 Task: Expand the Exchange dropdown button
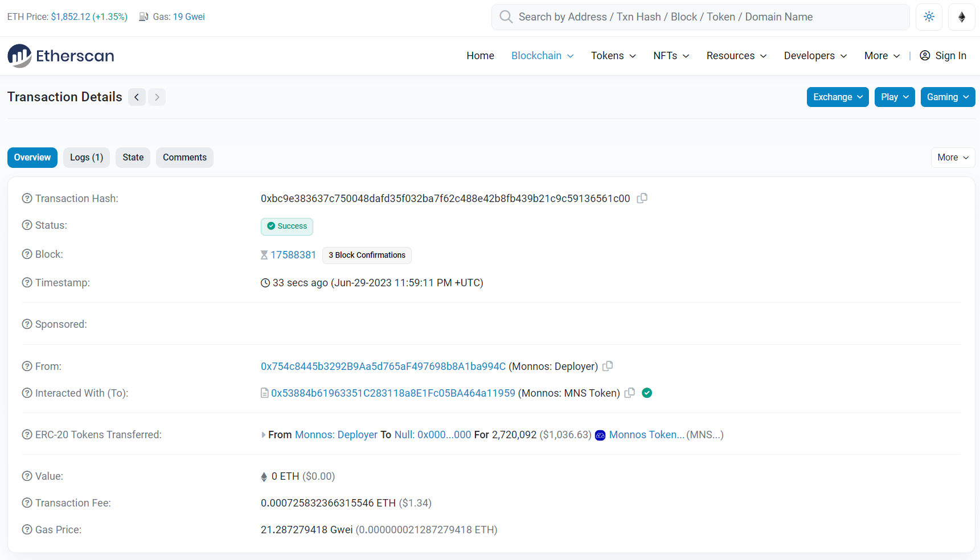[838, 97]
